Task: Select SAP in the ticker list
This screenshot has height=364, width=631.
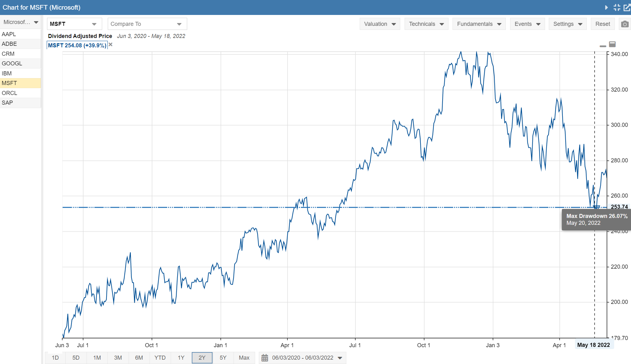Action: pos(21,103)
